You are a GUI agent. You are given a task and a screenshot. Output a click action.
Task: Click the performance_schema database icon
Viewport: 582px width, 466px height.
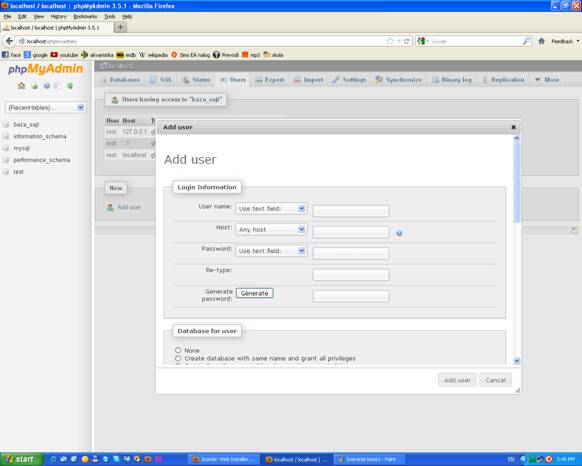click(6, 160)
